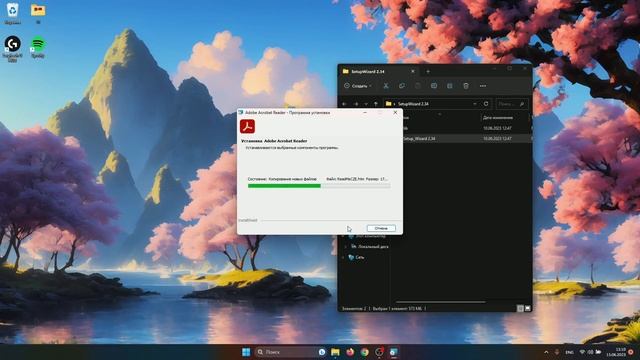Click the green installation progress bar
This screenshot has height=360, width=640.
pos(319,186)
